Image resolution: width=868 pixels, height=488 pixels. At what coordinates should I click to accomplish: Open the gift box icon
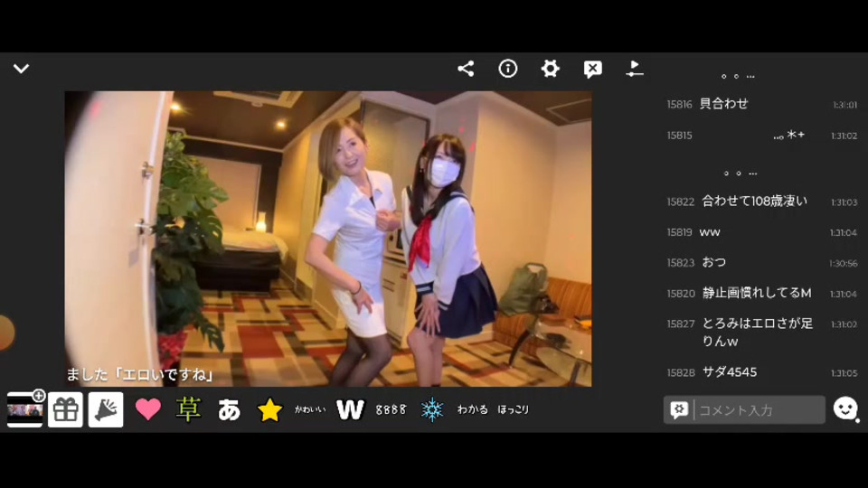pyautogui.click(x=65, y=410)
